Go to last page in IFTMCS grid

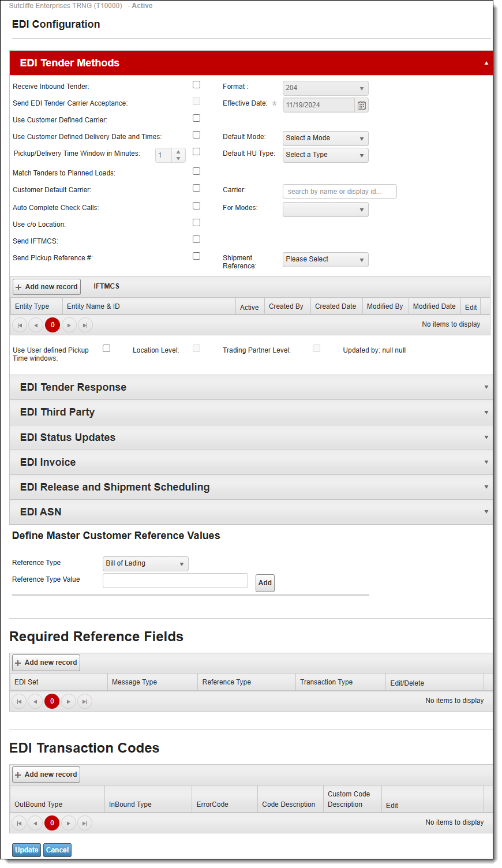[85, 325]
